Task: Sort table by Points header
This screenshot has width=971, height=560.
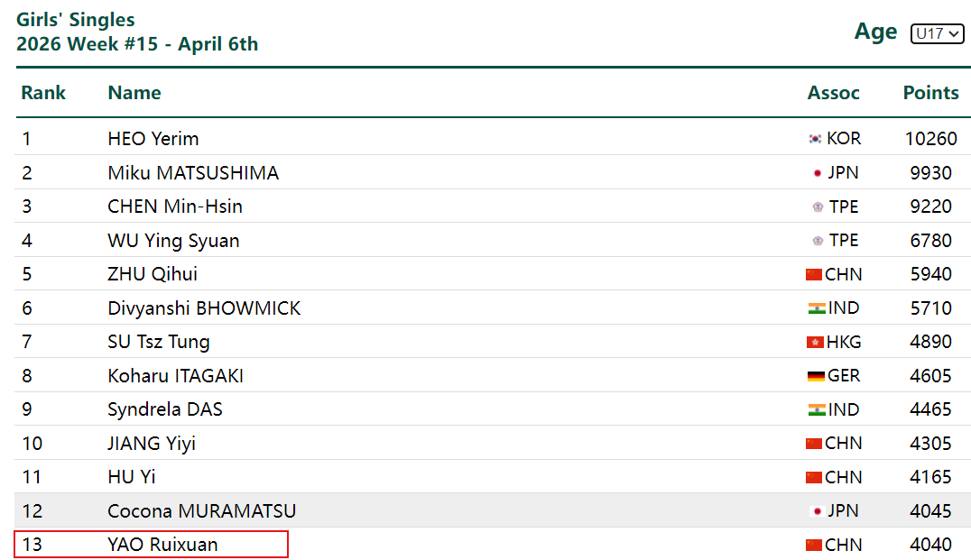Action: click(930, 93)
